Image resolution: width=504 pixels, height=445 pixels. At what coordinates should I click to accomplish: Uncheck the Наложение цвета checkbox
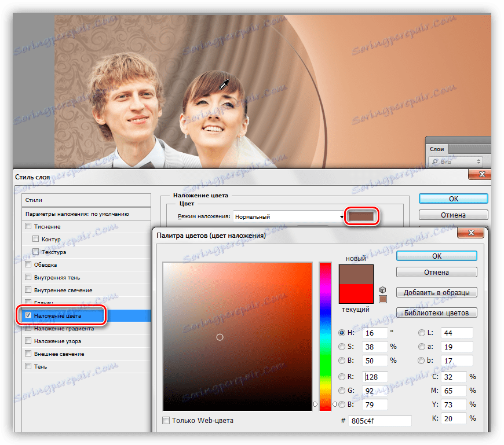[28, 315]
